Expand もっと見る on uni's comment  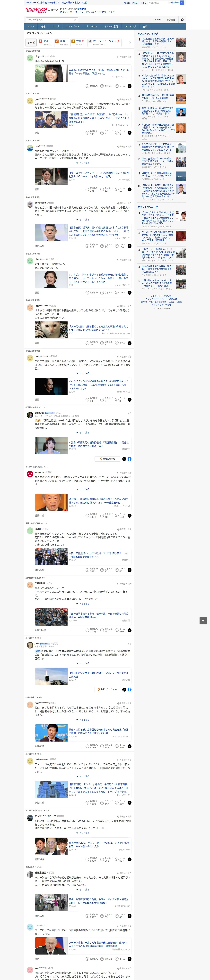tap(83, 776)
